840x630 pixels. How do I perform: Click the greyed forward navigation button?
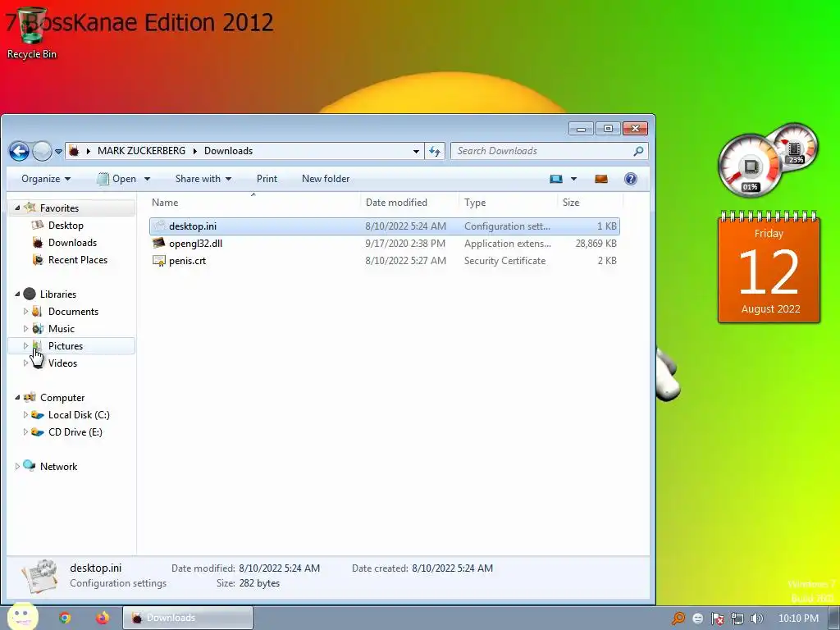42,151
